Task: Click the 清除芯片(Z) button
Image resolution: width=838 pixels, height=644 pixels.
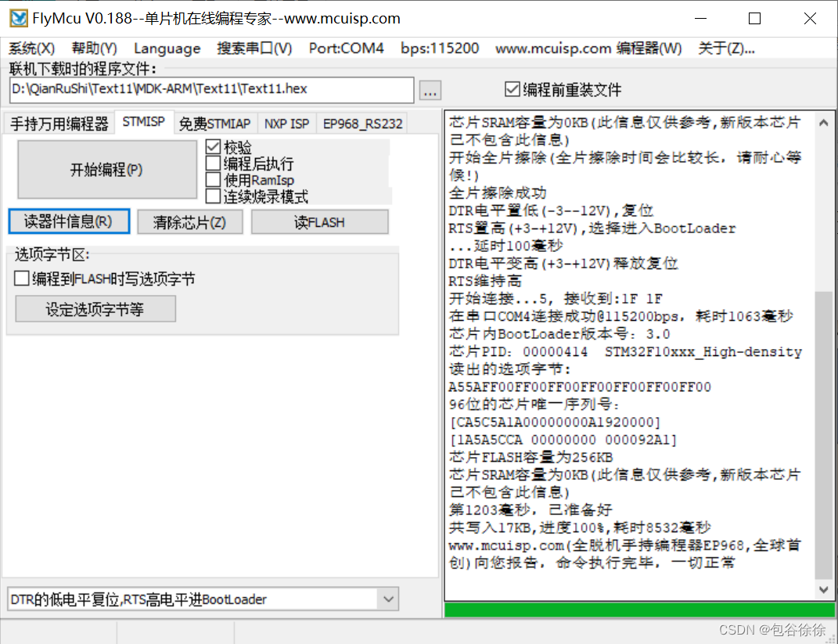Action: (x=189, y=221)
